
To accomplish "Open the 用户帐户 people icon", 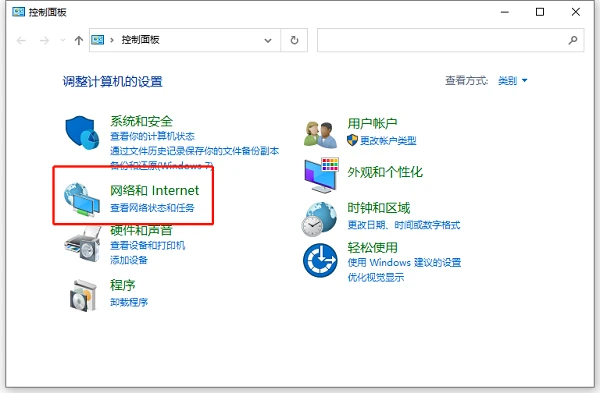I will point(321,134).
